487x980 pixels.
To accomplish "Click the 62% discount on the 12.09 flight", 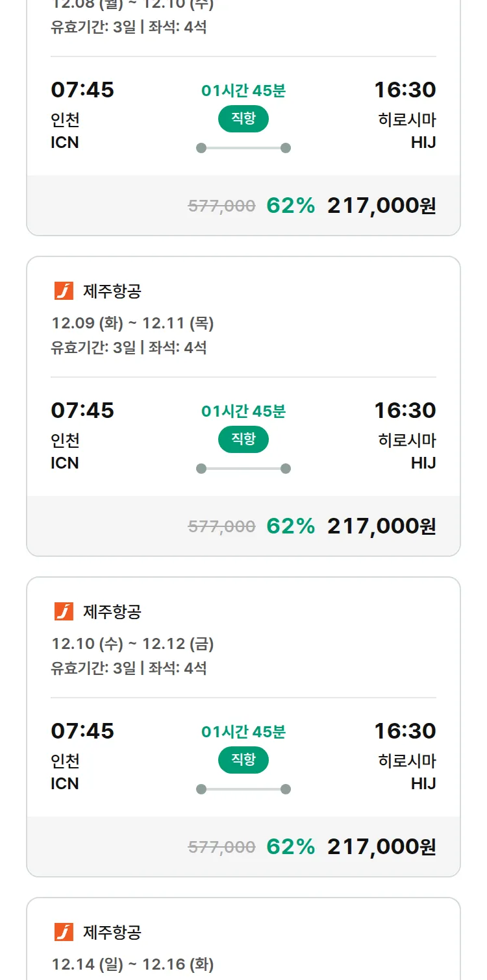I will [x=290, y=526].
